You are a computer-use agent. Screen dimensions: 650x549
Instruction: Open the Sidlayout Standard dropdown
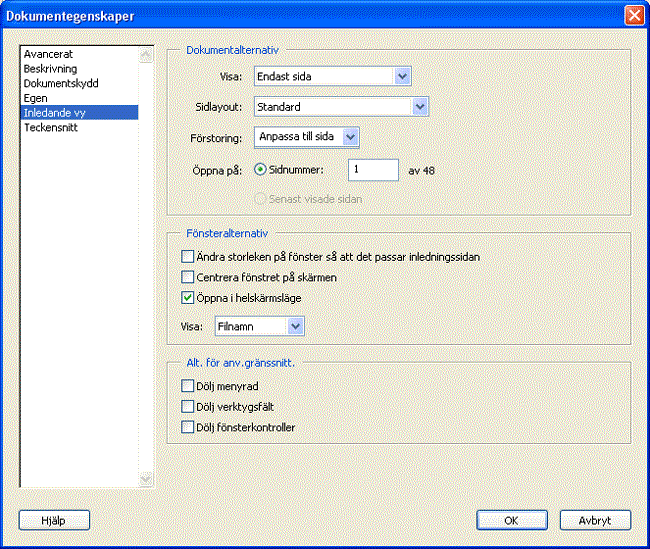tap(419, 106)
